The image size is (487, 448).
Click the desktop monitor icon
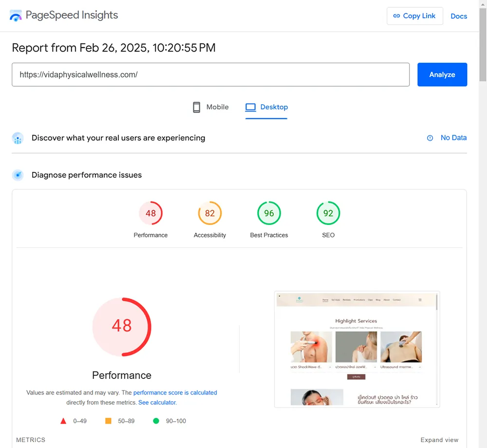tap(251, 107)
